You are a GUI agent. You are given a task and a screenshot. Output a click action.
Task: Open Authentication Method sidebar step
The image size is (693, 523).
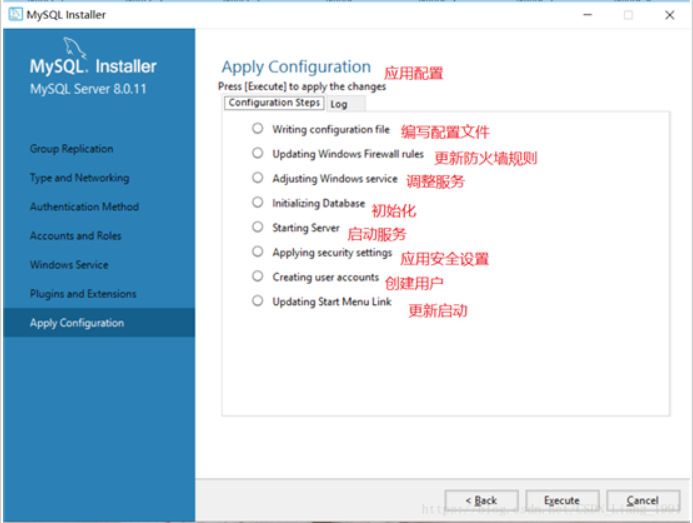(x=84, y=206)
